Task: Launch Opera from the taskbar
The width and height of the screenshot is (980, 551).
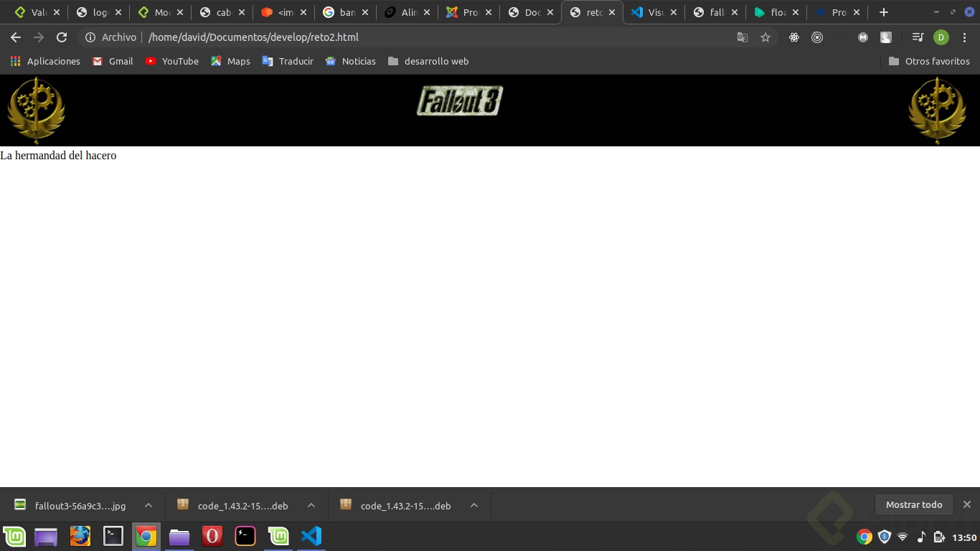Action: click(212, 537)
